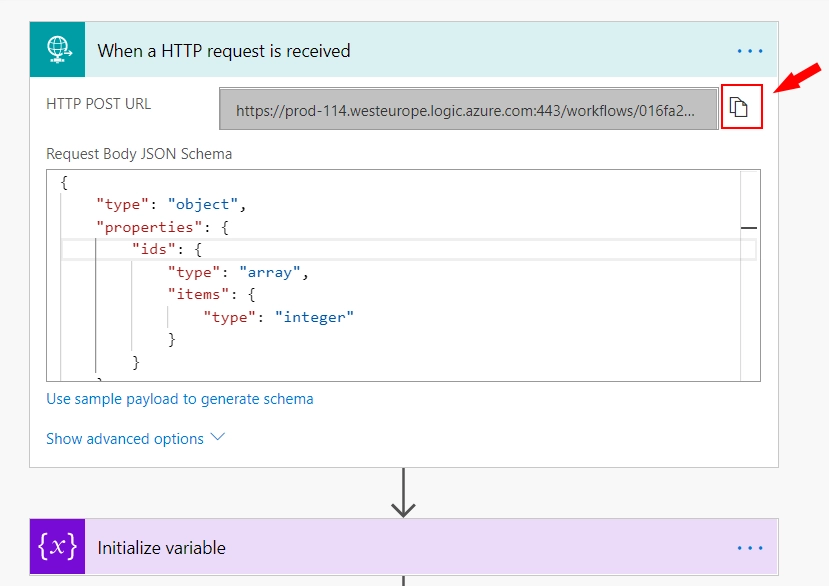Open the Initialize variable action card
Image resolution: width=829 pixels, height=586 pixels.
coord(404,547)
